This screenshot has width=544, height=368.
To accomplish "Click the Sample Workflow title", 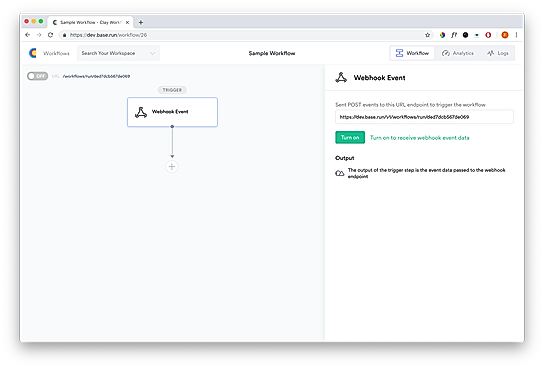I will [272, 53].
